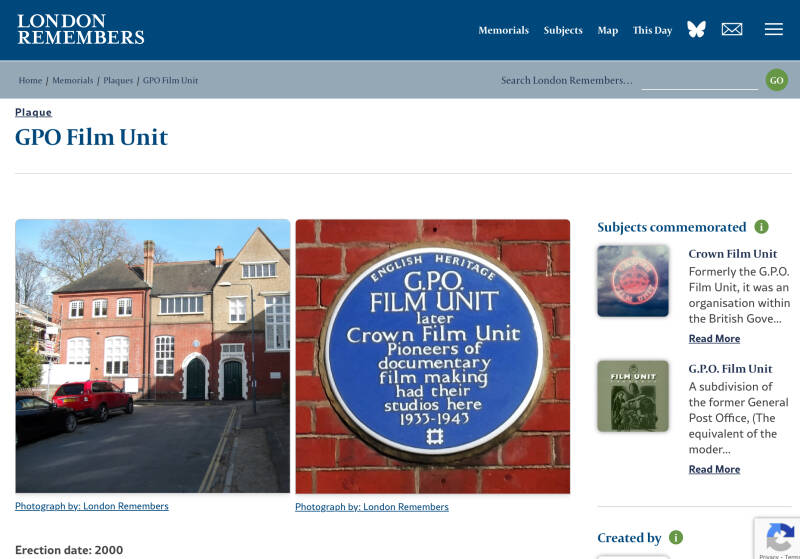The width and height of the screenshot is (800, 559).
Task: Open This Day in top navigation
Action: pos(652,30)
